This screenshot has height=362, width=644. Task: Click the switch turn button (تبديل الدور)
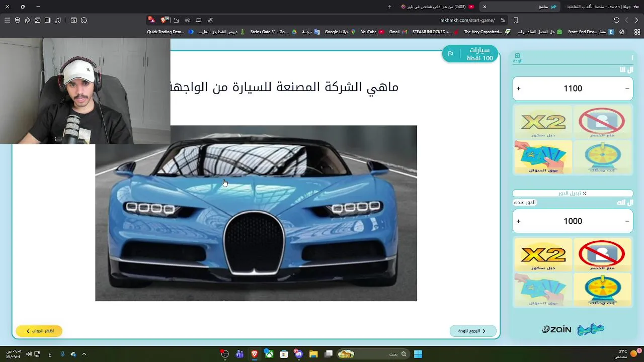(x=573, y=193)
